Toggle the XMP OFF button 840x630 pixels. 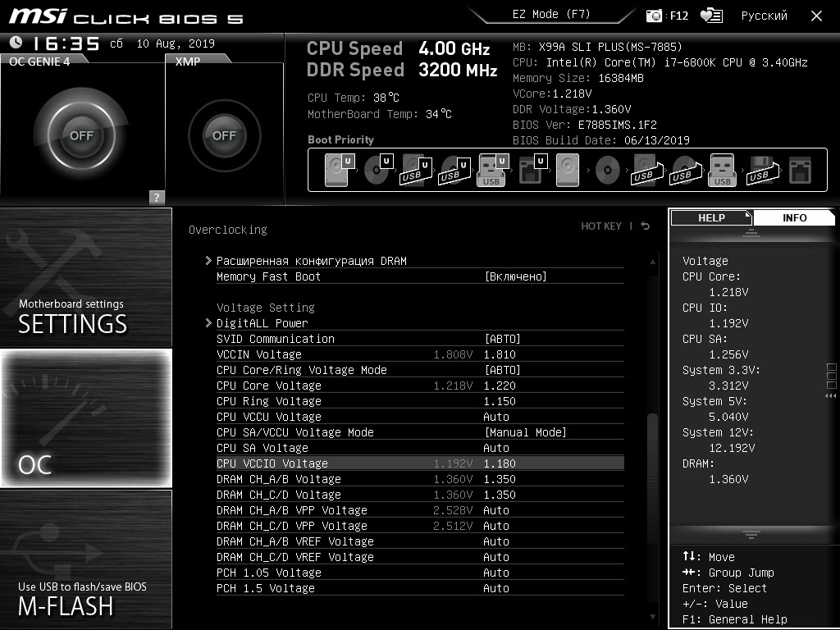point(225,135)
